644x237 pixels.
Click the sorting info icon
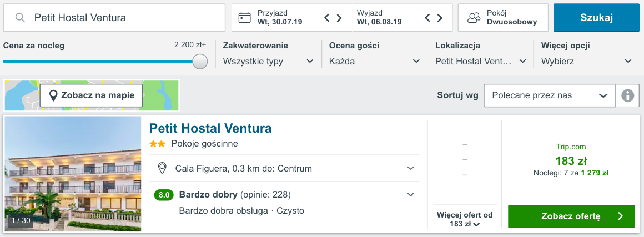(627, 95)
